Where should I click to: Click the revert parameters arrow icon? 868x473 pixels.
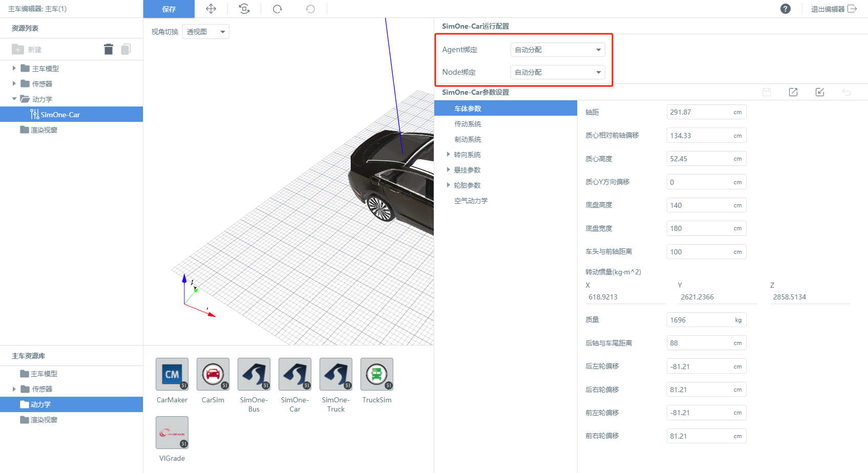coord(846,92)
